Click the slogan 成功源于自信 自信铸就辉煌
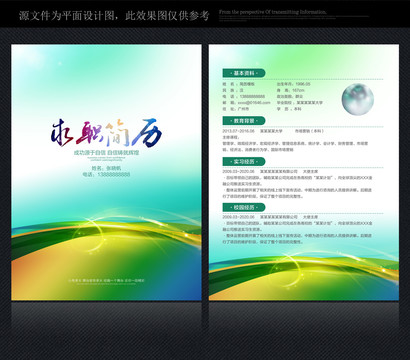Viewport: 410px width, 360px height. click(x=106, y=153)
